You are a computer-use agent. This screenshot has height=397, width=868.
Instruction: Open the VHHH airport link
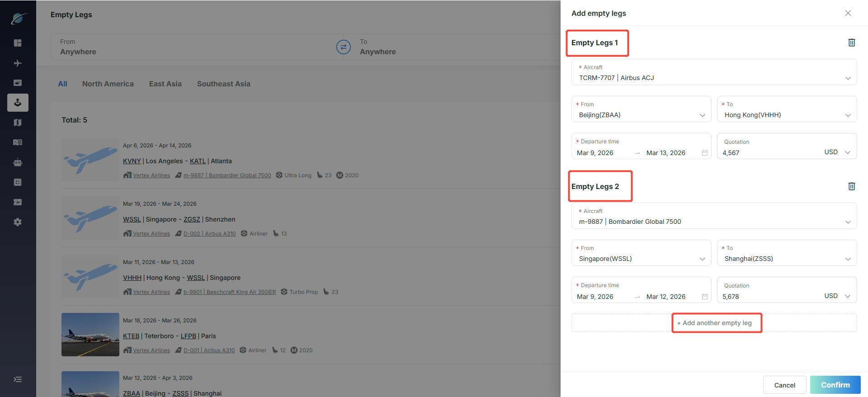point(132,278)
